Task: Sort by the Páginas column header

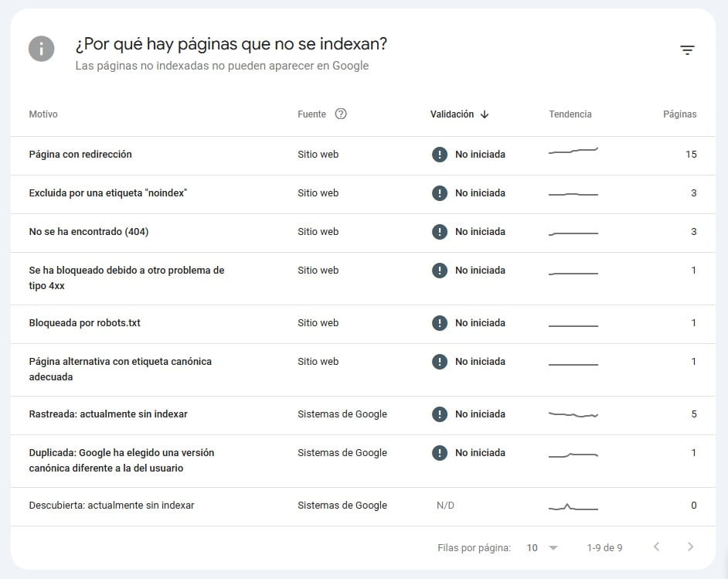Action: point(679,114)
